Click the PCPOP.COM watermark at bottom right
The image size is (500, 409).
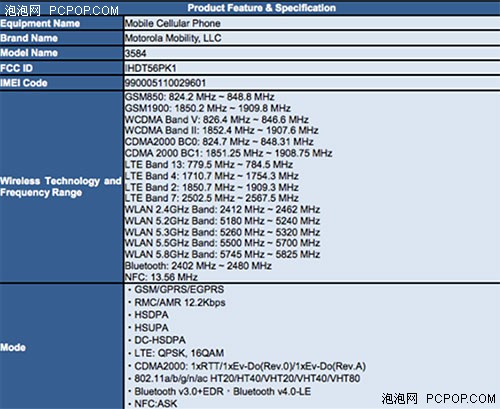pos(439,398)
